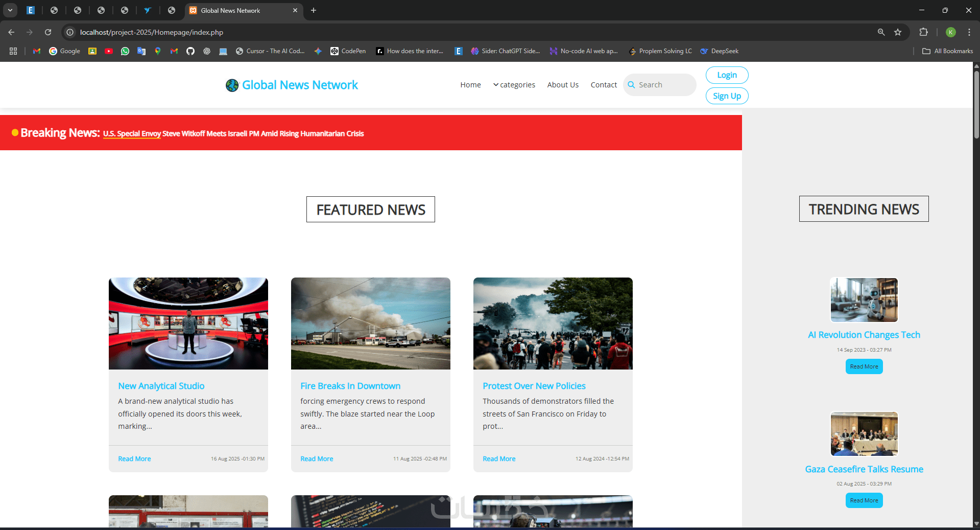980x530 pixels.
Task: Open the Proplem Solving LC bookmark
Action: [660, 51]
